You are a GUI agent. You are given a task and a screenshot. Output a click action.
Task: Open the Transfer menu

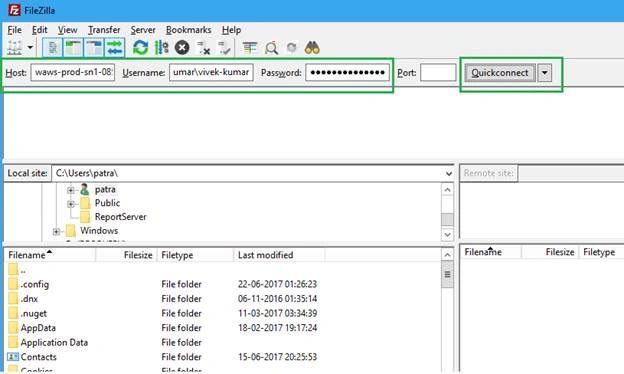click(x=104, y=30)
